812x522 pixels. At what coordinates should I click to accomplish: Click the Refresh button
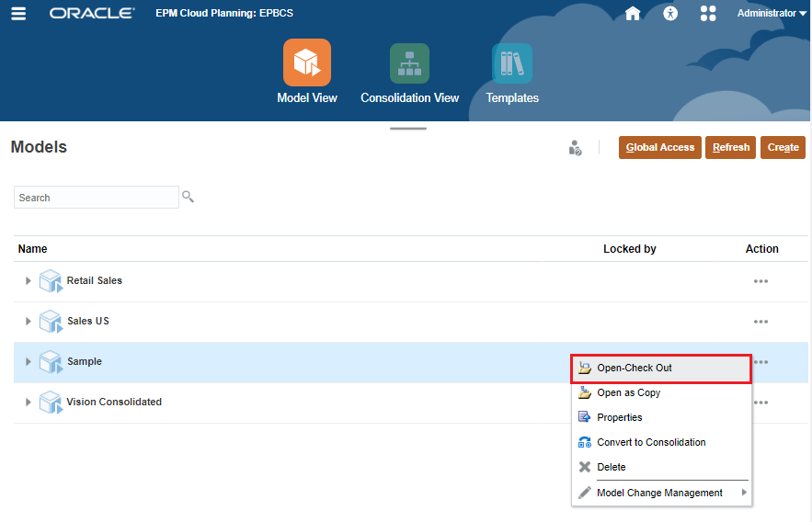731,147
